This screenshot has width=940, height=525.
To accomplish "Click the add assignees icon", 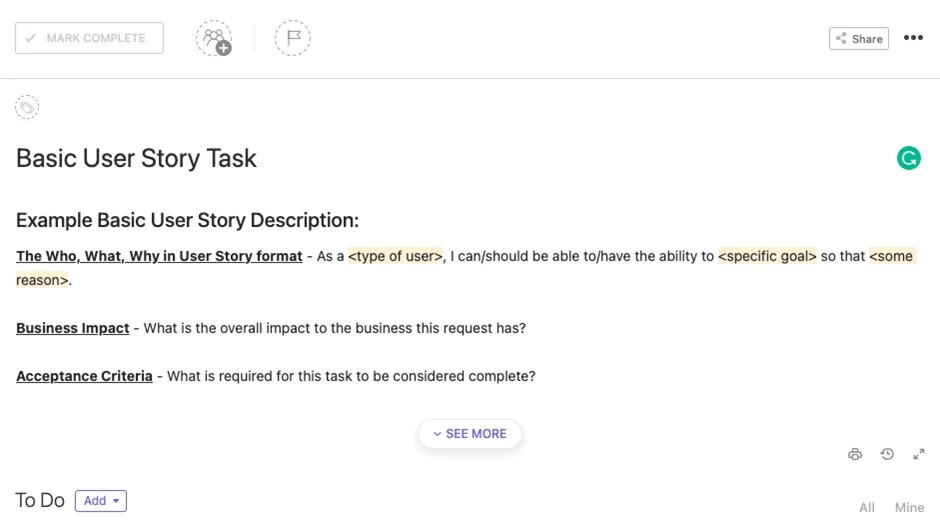I will (x=214, y=38).
